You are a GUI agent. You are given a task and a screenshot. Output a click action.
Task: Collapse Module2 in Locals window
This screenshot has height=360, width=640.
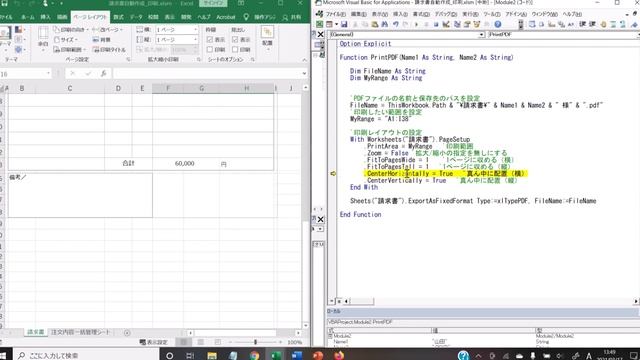click(x=330, y=336)
